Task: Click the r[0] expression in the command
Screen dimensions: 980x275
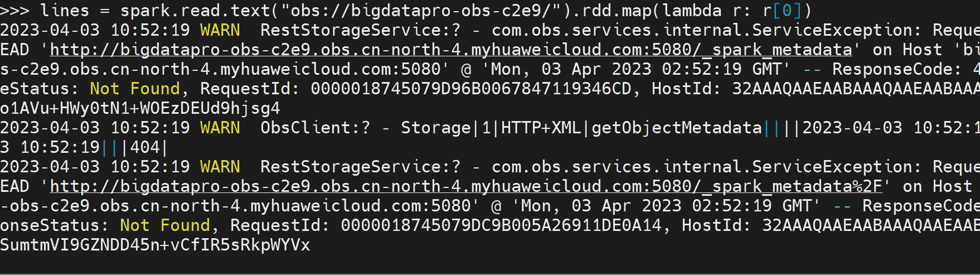Action: [783, 11]
